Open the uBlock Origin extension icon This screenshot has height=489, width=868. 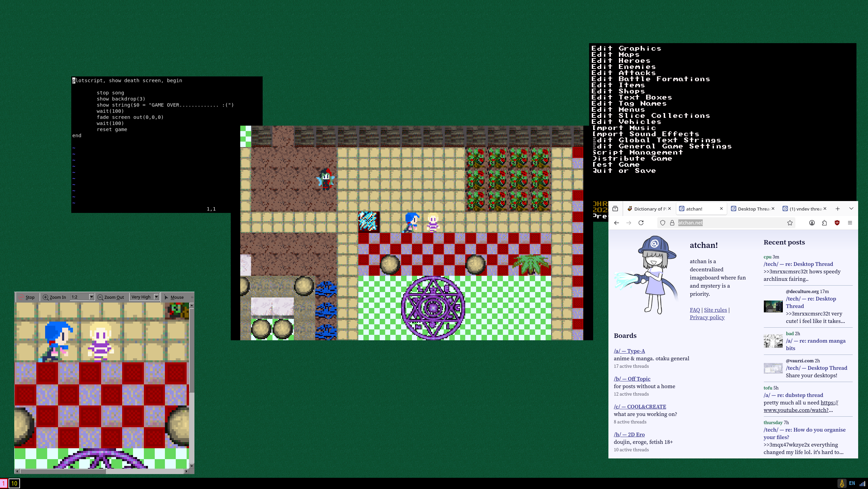[837, 223]
